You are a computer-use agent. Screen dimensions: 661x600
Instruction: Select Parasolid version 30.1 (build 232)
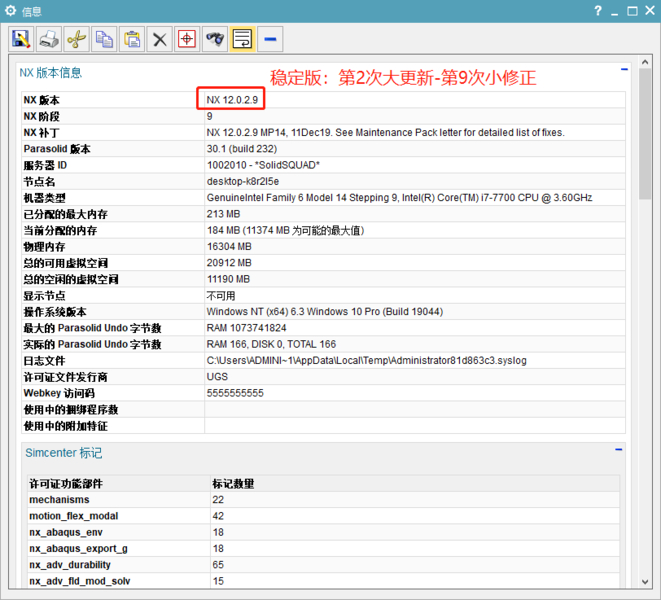coord(242,149)
